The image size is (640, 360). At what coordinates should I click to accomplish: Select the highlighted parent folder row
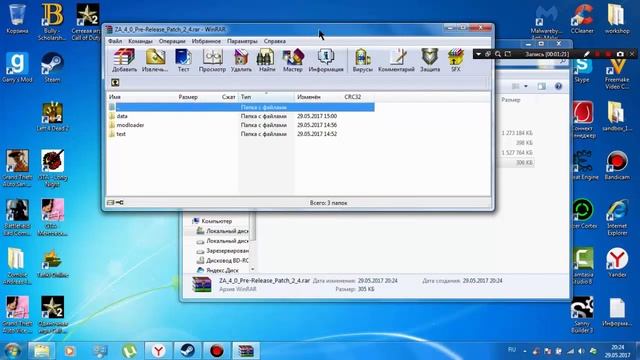[241, 107]
